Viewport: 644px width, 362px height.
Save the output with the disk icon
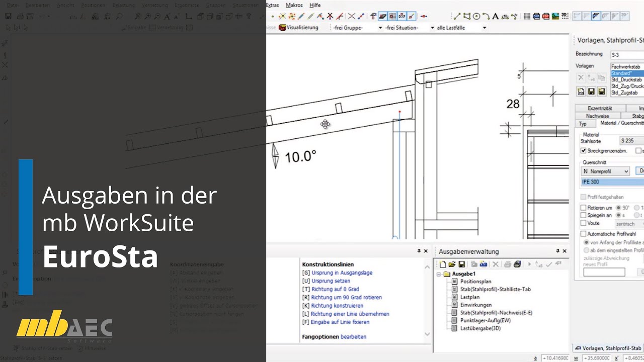click(462, 264)
